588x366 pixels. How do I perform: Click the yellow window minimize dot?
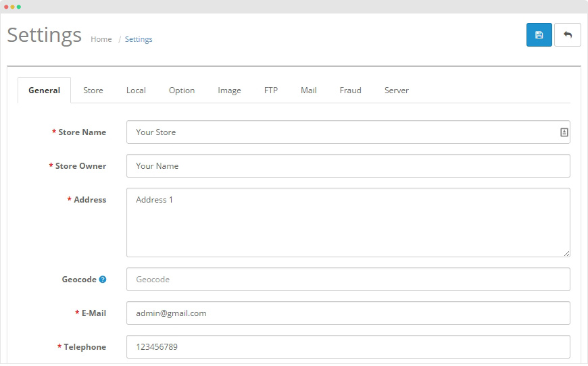click(12, 7)
